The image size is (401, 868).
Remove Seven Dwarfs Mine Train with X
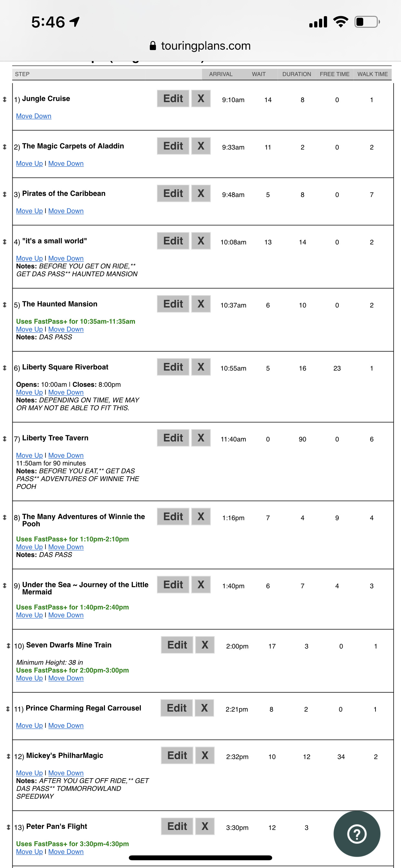(x=205, y=645)
